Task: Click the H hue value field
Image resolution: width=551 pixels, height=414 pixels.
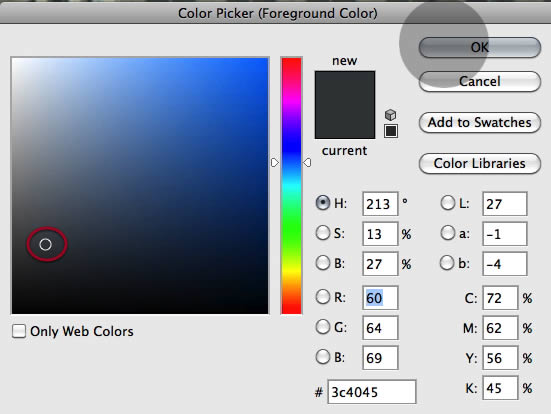Action: pyautogui.click(x=380, y=204)
